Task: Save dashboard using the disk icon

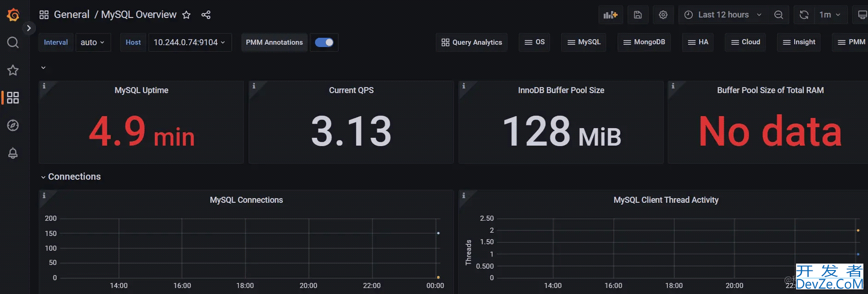Action: [638, 15]
